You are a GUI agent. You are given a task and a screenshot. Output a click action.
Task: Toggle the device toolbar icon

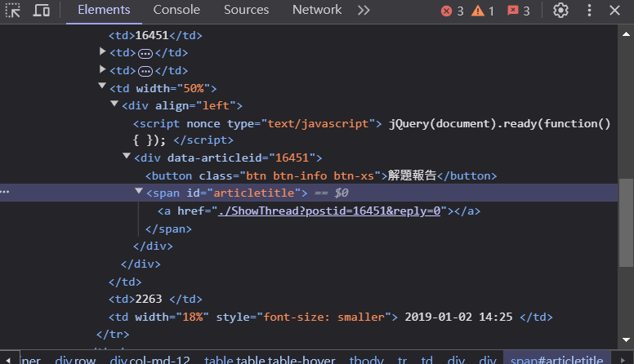41,11
